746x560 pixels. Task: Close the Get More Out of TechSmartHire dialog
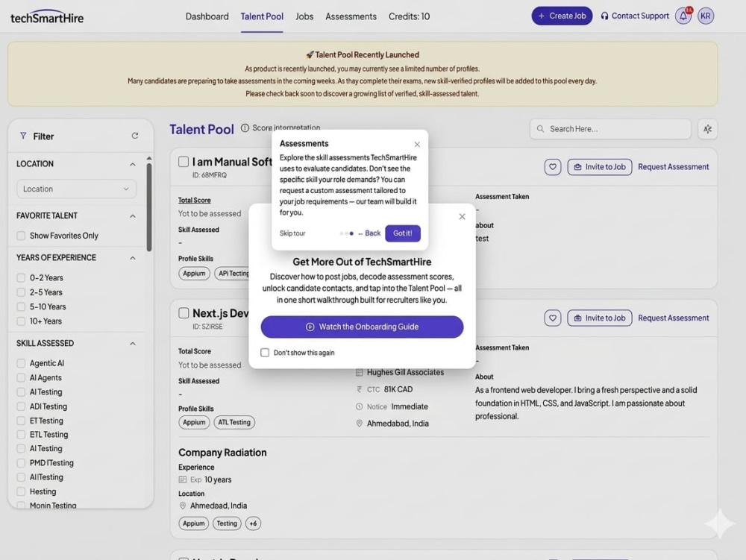point(462,217)
